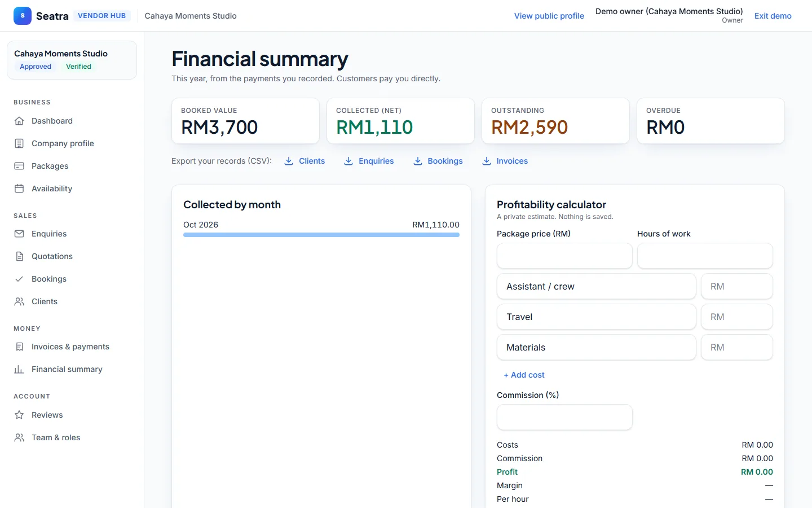Focus the Package price (RM) field
812x508 pixels.
click(x=564, y=256)
